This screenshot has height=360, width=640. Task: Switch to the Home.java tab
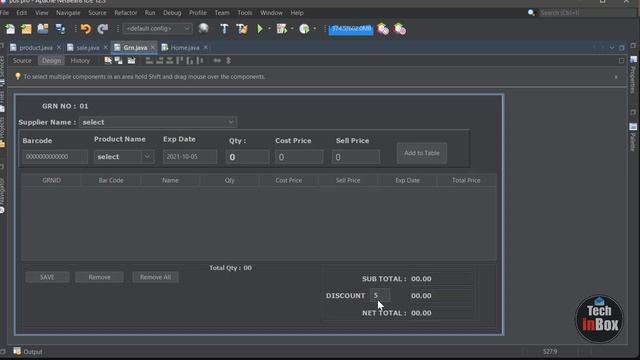point(185,48)
